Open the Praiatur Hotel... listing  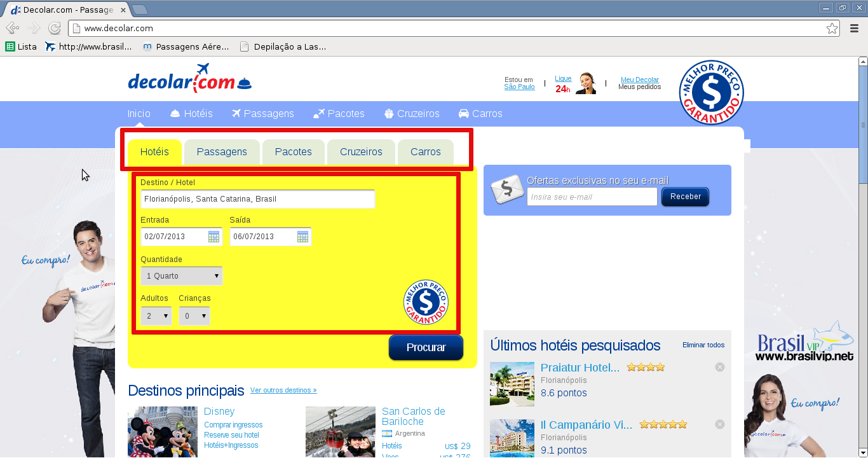(x=580, y=368)
